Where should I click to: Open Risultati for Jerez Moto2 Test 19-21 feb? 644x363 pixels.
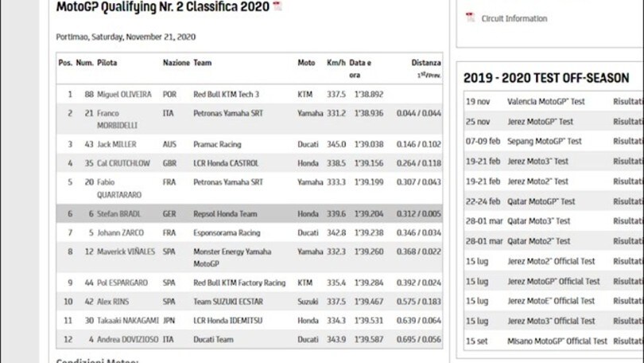tap(628, 181)
